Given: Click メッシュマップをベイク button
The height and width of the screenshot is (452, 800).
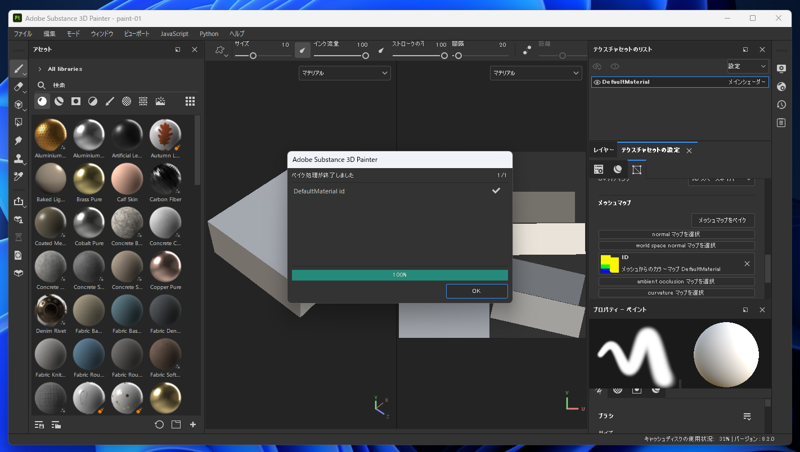Looking at the screenshot, I should (x=722, y=220).
